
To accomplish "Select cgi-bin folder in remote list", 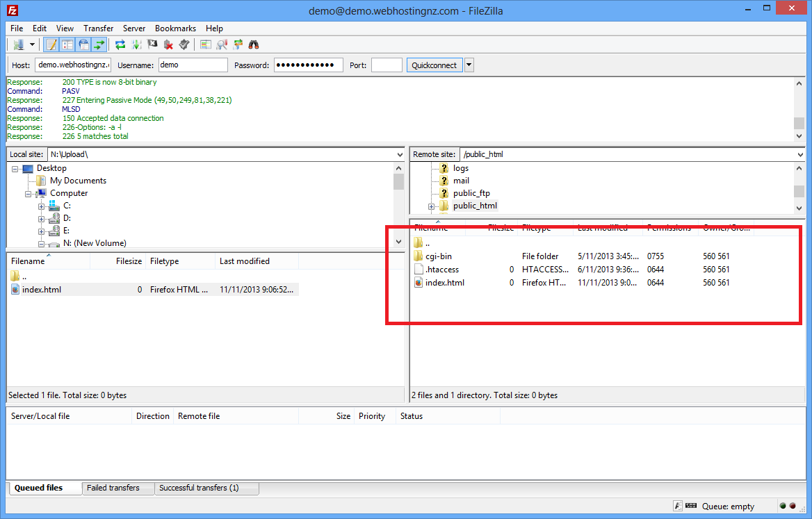I will [x=439, y=256].
